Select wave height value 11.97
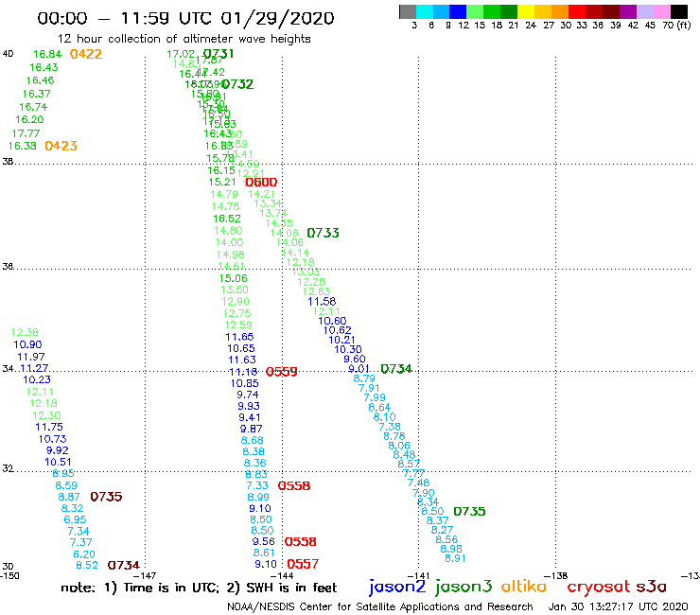This screenshot has height=615, width=700. tap(31, 358)
